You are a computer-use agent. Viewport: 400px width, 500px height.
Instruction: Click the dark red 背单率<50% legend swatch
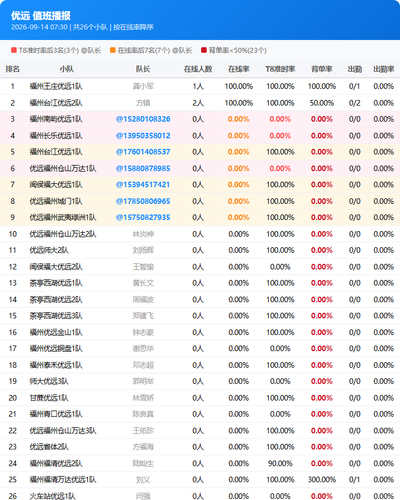tap(204, 50)
